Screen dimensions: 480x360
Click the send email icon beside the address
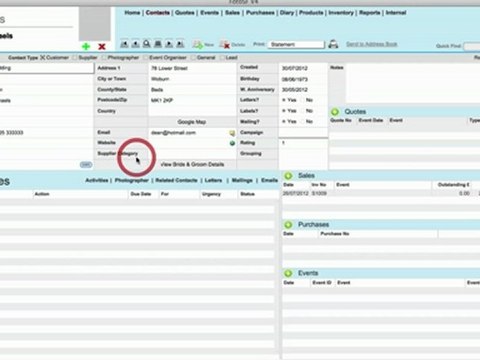click(232, 133)
